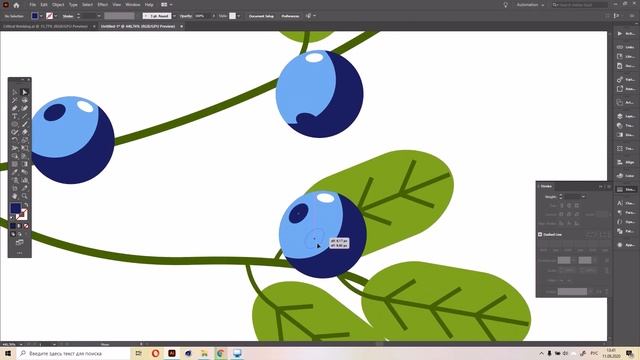Select the Hand tool

14,196
